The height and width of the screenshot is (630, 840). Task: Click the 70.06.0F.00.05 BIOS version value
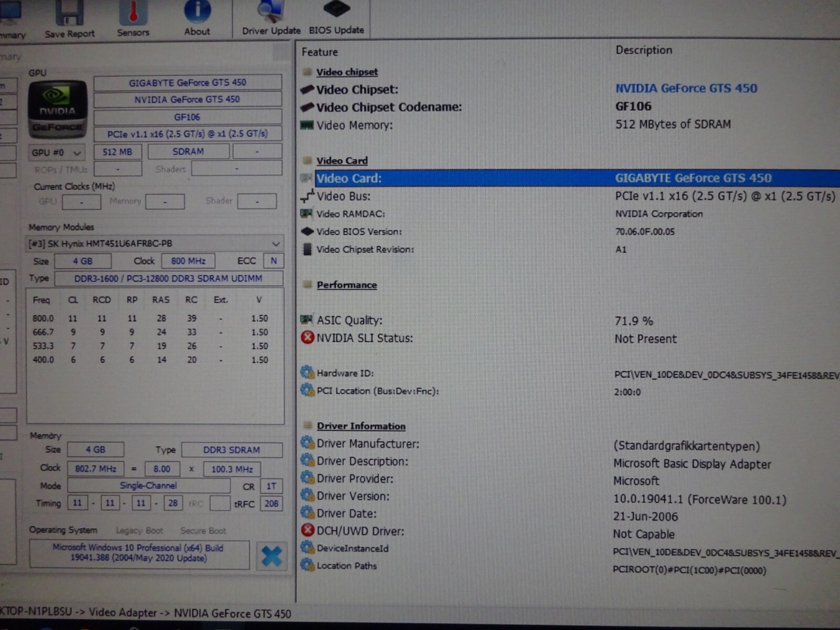[645, 232]
